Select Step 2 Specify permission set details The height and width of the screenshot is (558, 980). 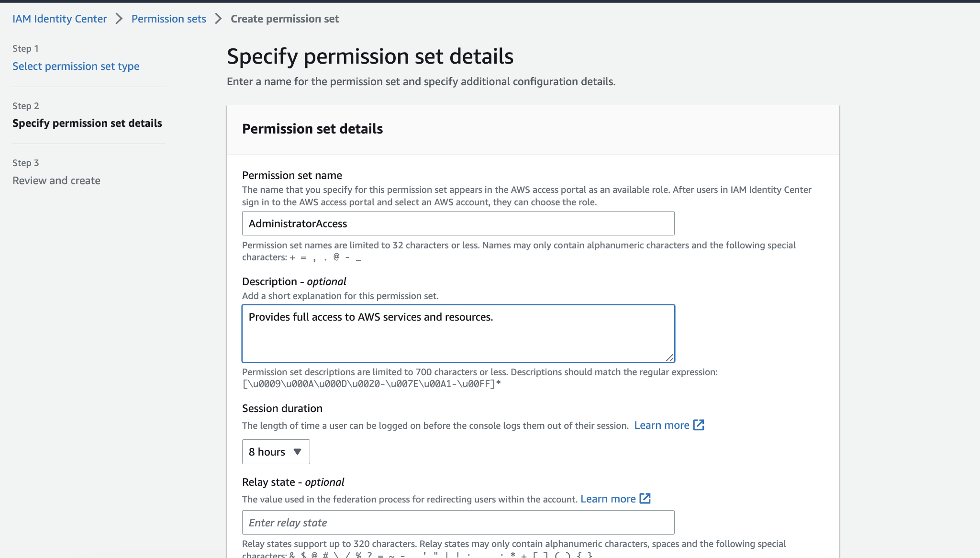click(x=87, y=123)
